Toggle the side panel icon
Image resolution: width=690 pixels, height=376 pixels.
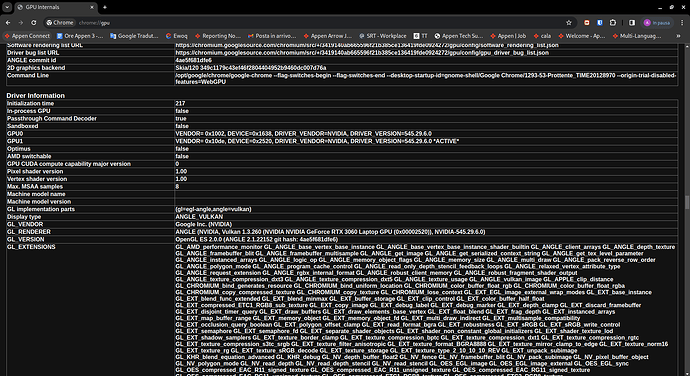pos(632,22)
